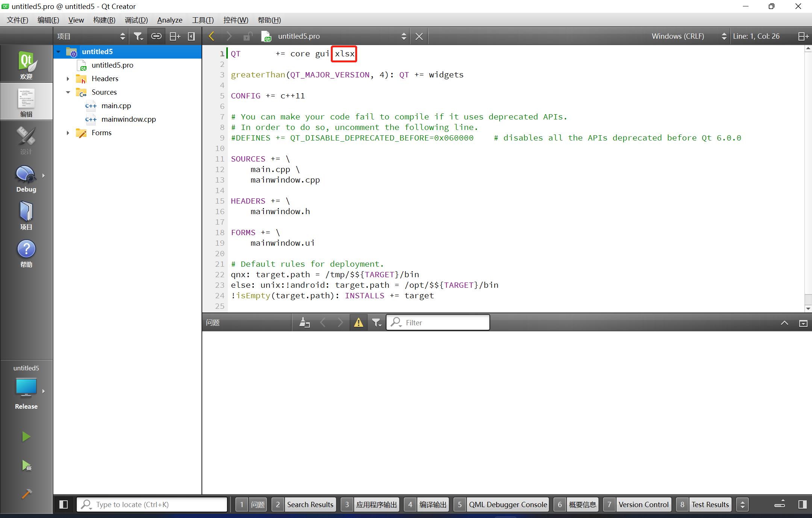Click the Type to locate field
812x518 pixels.
click(x=152, y=504)
